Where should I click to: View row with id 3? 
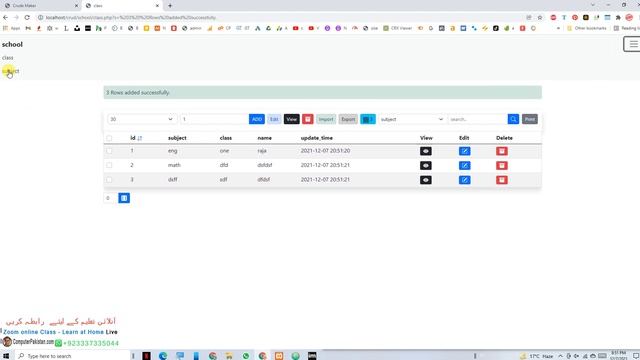pyautogui.click(x=426, y=180)
